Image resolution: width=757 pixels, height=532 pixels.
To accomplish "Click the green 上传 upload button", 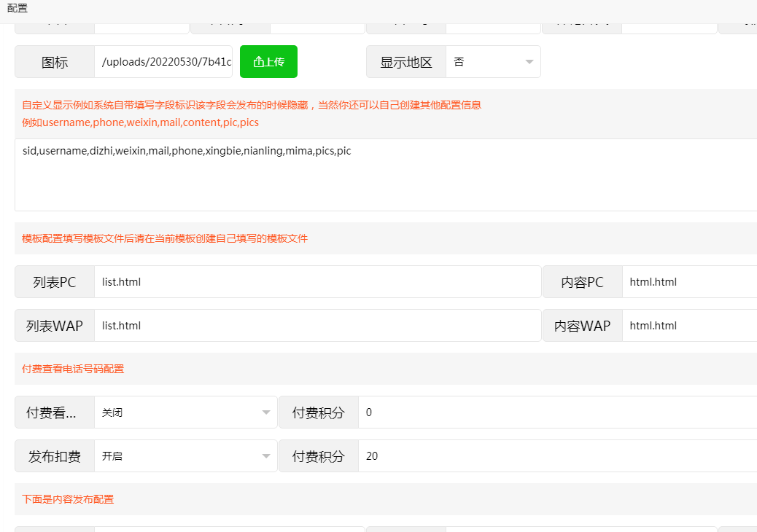I will pyautogui.click(x=268, y=62).
